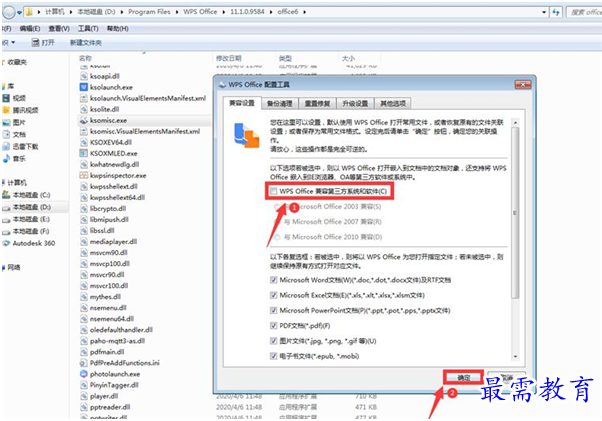Uncheck the PDF documents checkbox
Screen dimensions: 602x421
(x=273, y=326)
